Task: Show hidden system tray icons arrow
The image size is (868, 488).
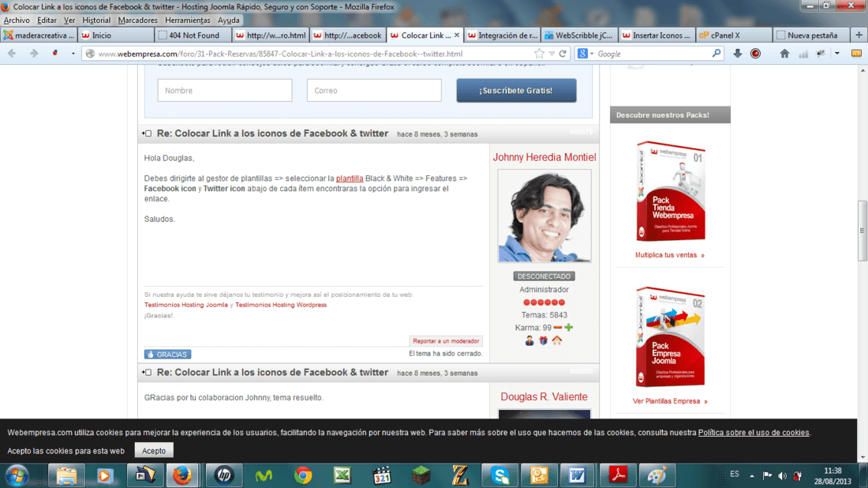Action: 752,475
